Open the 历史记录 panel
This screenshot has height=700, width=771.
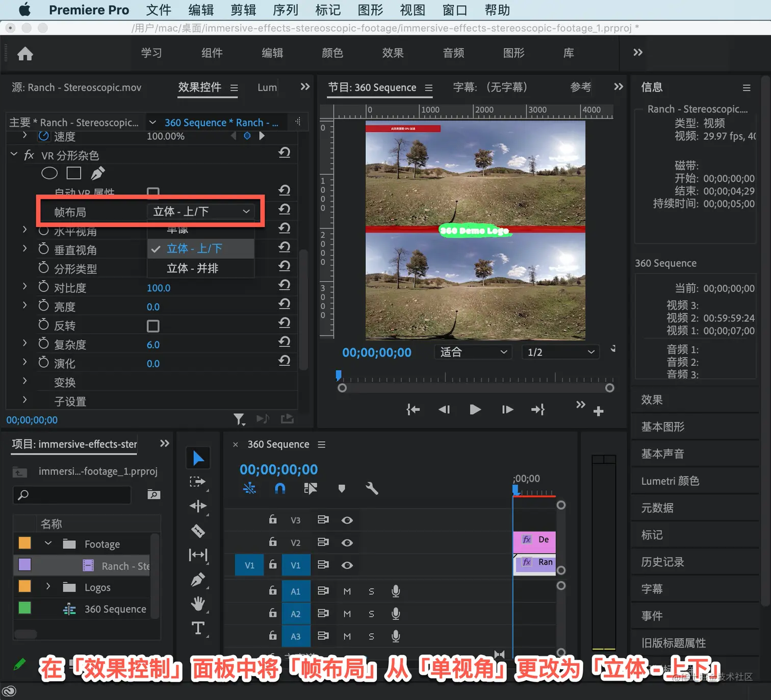pos(662,562)
